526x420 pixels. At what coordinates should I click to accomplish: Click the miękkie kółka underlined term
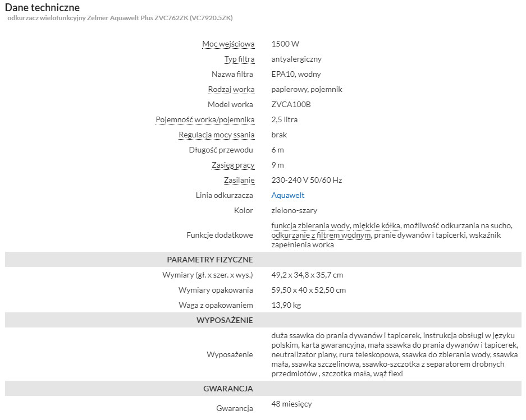coord(376,225)
